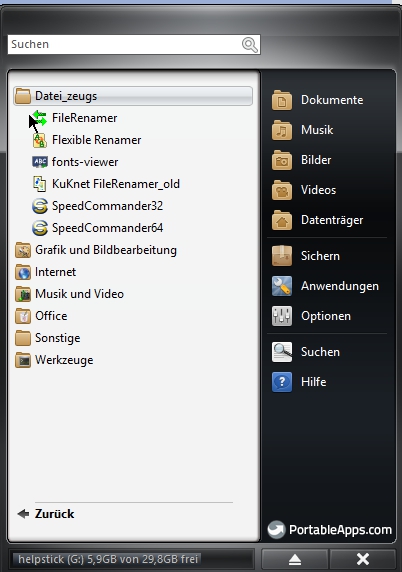
Task: Click the Videos folder icon
Action: pos(282,190)
